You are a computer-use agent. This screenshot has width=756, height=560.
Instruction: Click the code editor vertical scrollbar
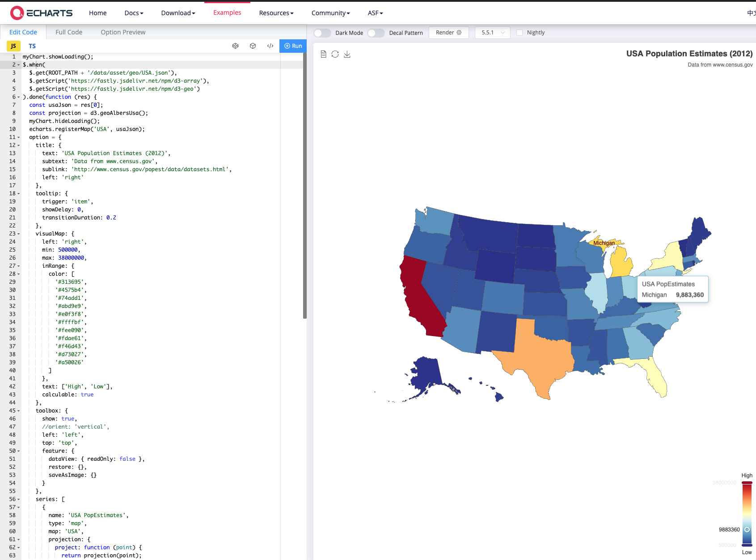pos(305,185)
